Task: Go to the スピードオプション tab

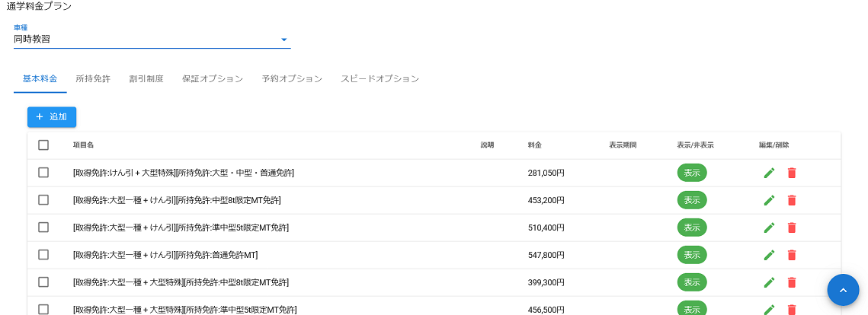Action: pos(380,79)
